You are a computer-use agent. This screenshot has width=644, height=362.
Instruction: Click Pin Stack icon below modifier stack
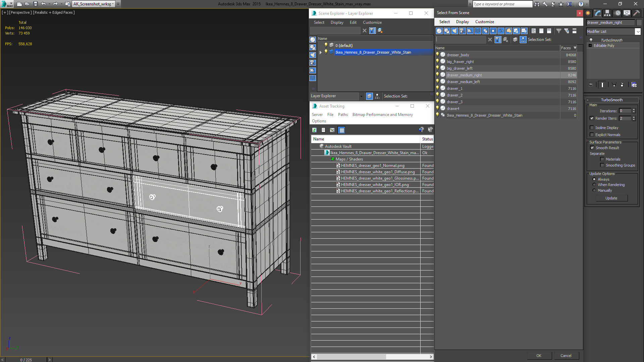pyautogui.click(x=591, y=85)
